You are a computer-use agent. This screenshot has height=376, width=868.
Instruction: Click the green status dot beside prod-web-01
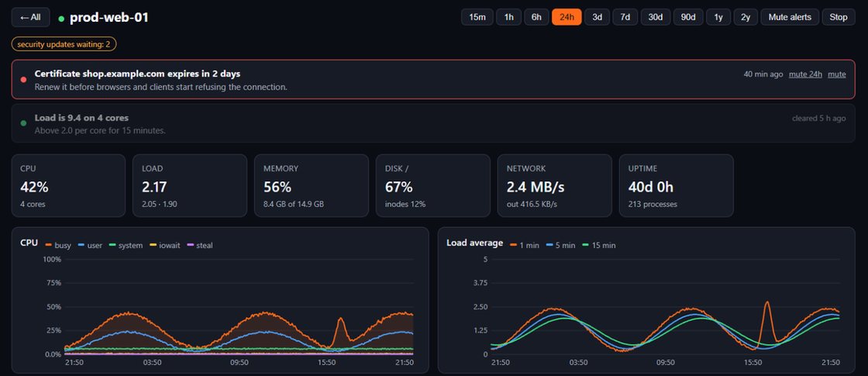61,19
